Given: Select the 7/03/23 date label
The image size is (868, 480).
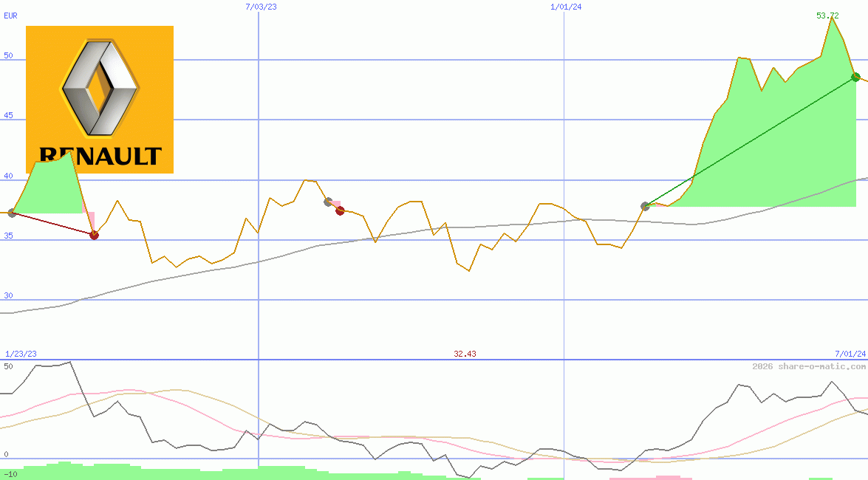Looking at the screenshot, I should [x=261, y=7].
